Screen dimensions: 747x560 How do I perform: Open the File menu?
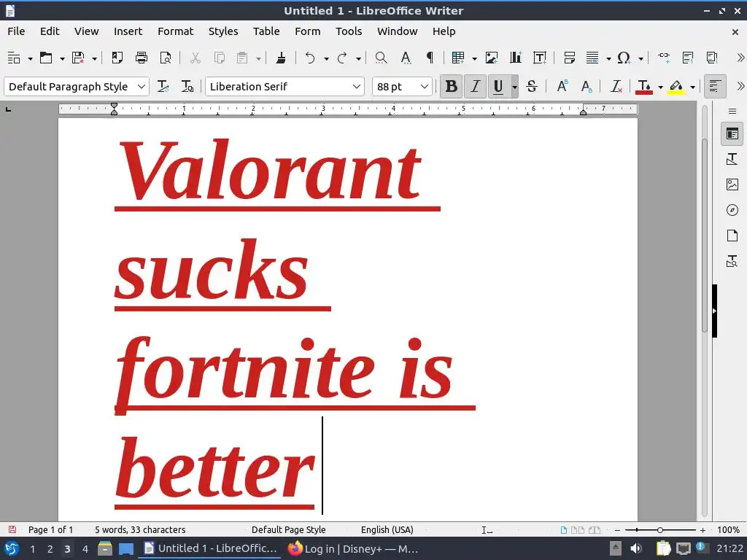point(16,31)
